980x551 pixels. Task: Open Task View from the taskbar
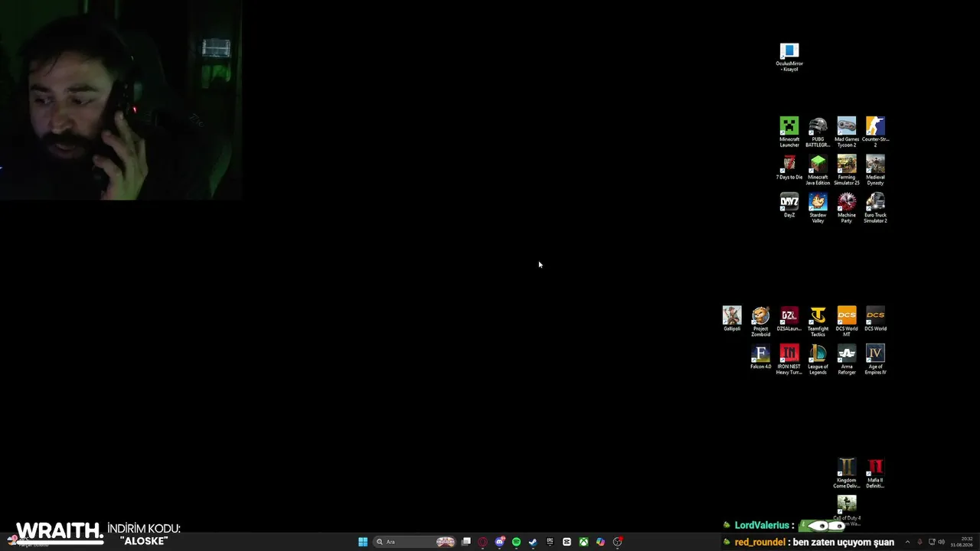point(466,542)
